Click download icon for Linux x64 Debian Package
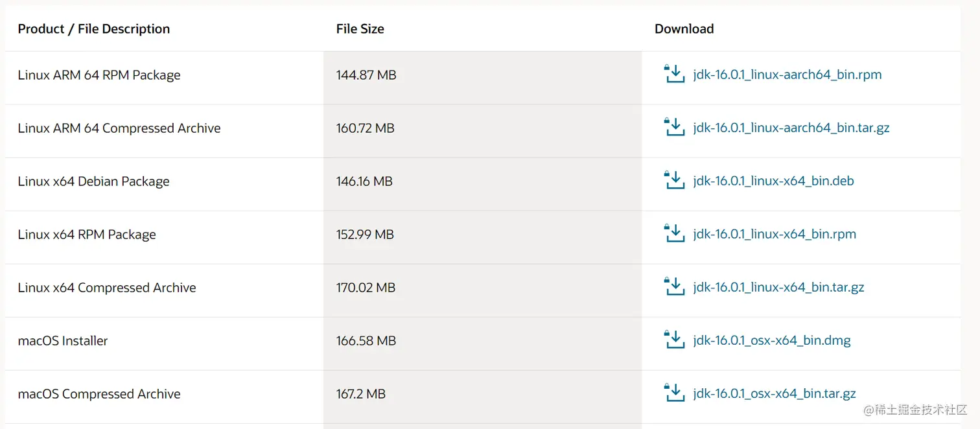This screenshot has height=429, width=980. (674, 180)
